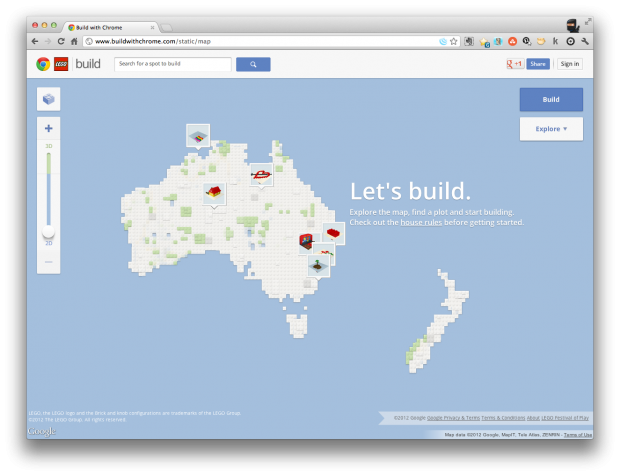
Task: Click the Chrome logo in page header
Action: point(43,64)
